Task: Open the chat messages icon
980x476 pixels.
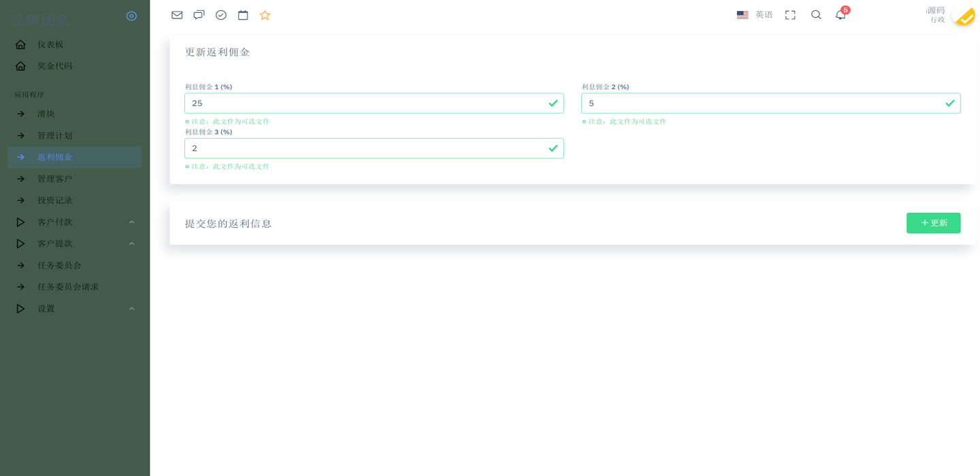Action: point(199,15)
